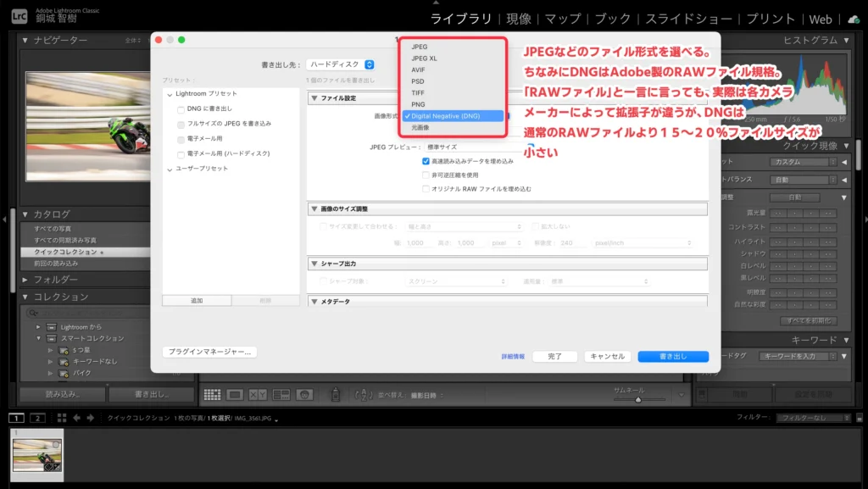Click the painter spray can icon
Screen dimensions: 868x489
[x=336, y=395]
